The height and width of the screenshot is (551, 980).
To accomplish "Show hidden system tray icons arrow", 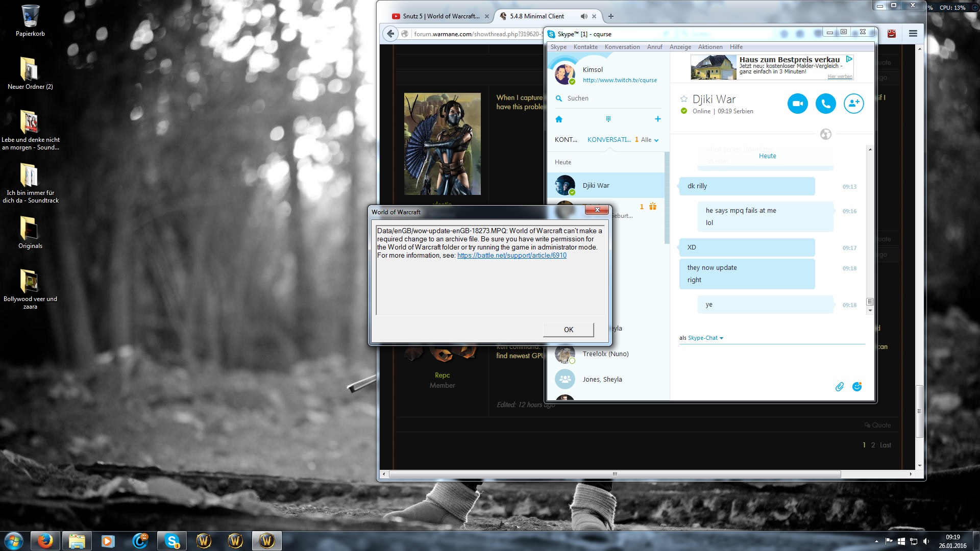I will point(876,541).
